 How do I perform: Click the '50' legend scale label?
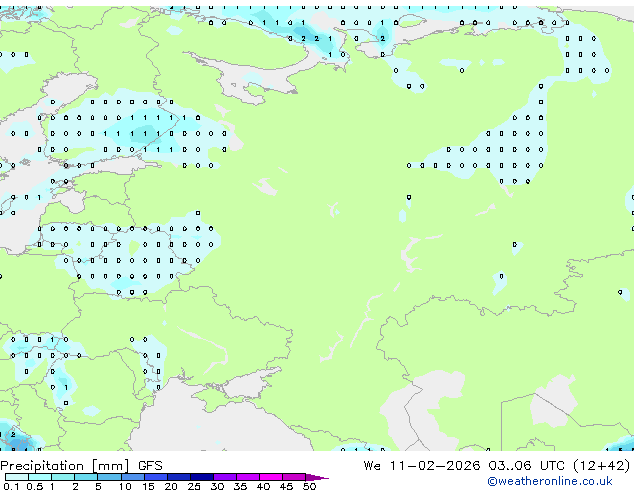pos(309,486)
